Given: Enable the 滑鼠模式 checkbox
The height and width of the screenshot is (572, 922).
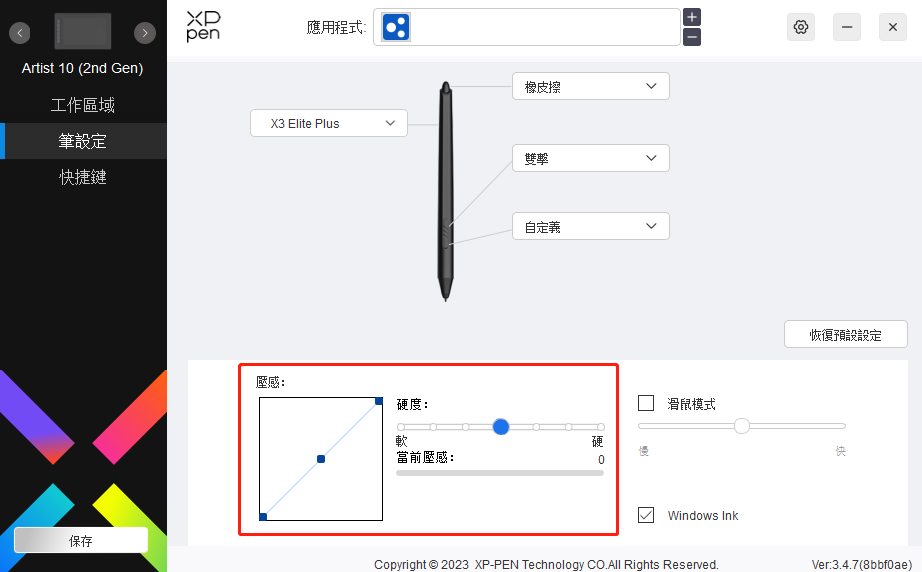Looking at the screenshot, I should click(x=646, y=403).
